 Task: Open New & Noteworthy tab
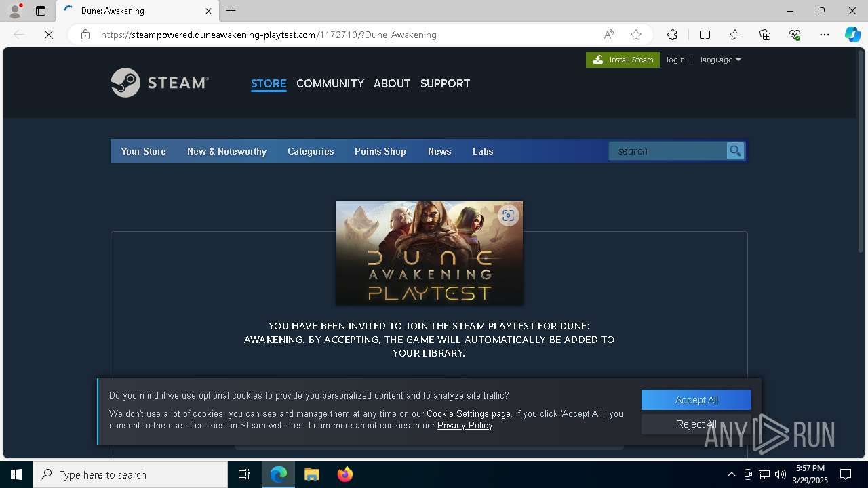coord(226,151)
